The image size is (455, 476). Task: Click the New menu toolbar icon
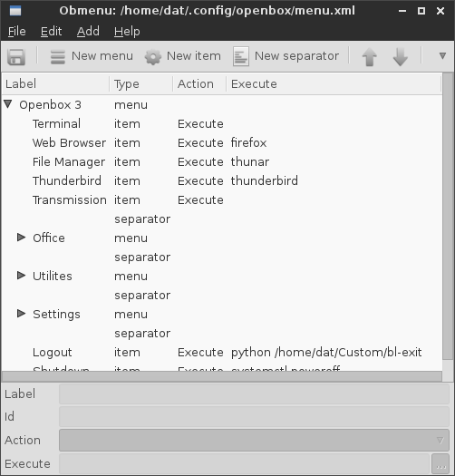tap(58, 56)
